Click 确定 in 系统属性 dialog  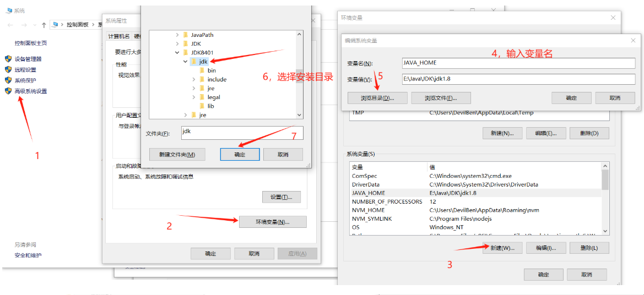click(x=210, y=254)
